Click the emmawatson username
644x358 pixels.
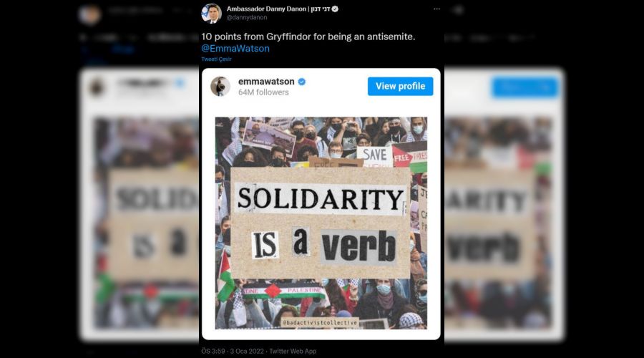266,82
